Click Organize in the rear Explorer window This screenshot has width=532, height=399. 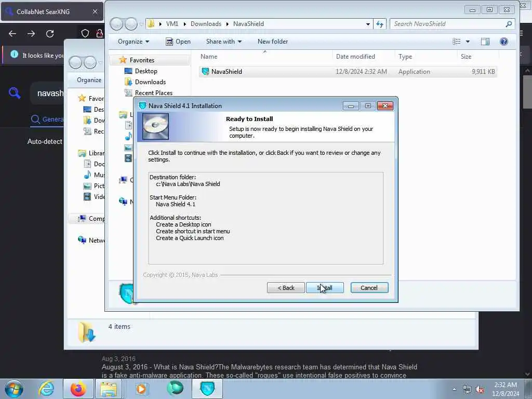89,80
